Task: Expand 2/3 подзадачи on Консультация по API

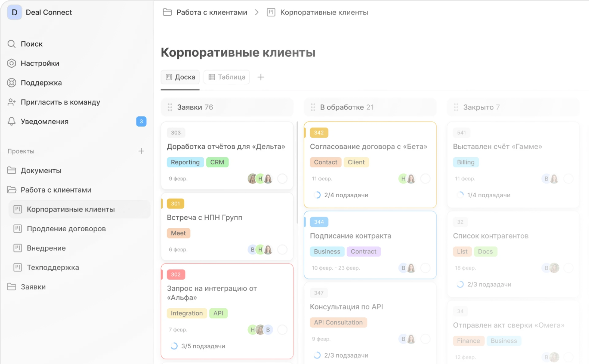Action: click(x=341, y=355)
